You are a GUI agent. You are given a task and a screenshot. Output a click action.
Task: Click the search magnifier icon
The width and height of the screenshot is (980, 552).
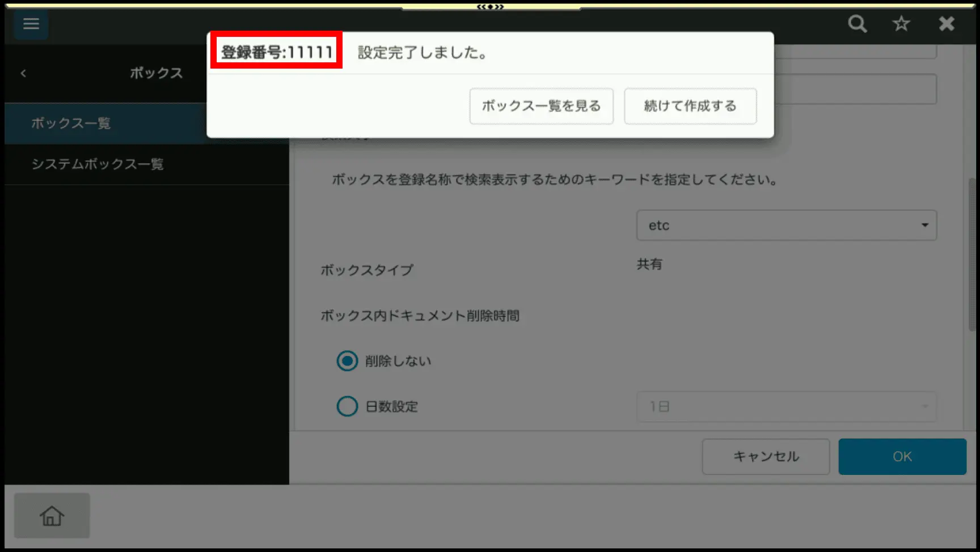pyautogui.click(x=857, y=24)
